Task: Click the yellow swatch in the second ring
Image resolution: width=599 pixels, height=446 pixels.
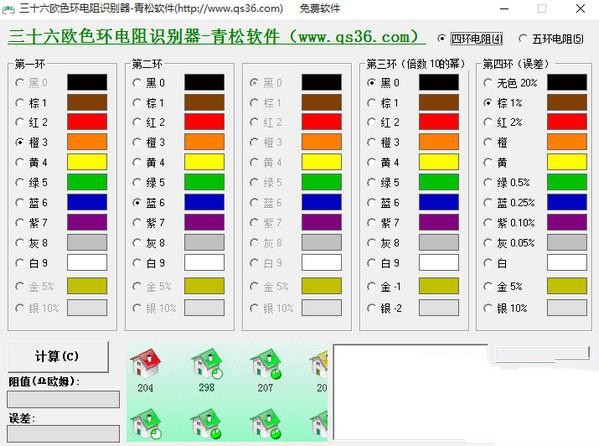Action: (204, 162)
